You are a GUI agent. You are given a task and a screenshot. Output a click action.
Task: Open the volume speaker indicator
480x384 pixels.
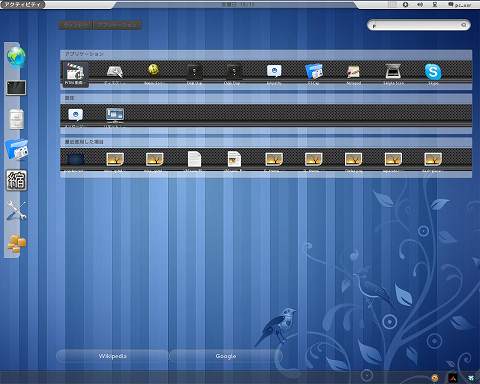pos(420,5)
